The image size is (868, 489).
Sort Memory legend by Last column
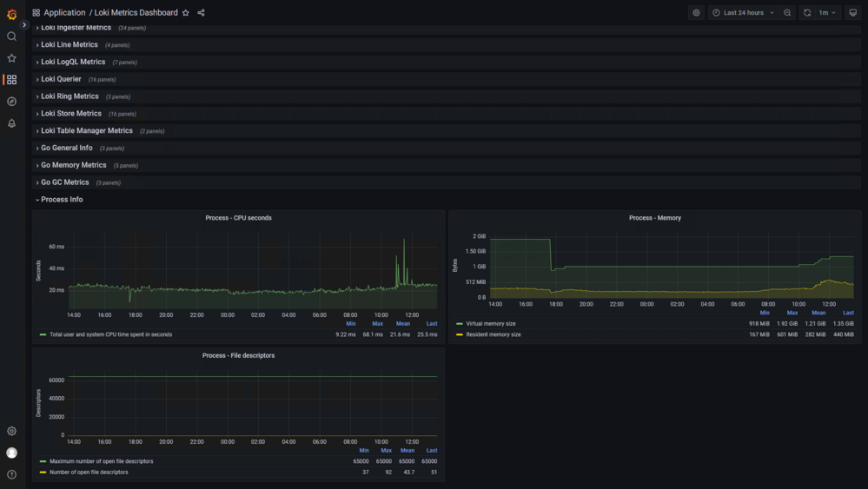click(x=848, y=313)
